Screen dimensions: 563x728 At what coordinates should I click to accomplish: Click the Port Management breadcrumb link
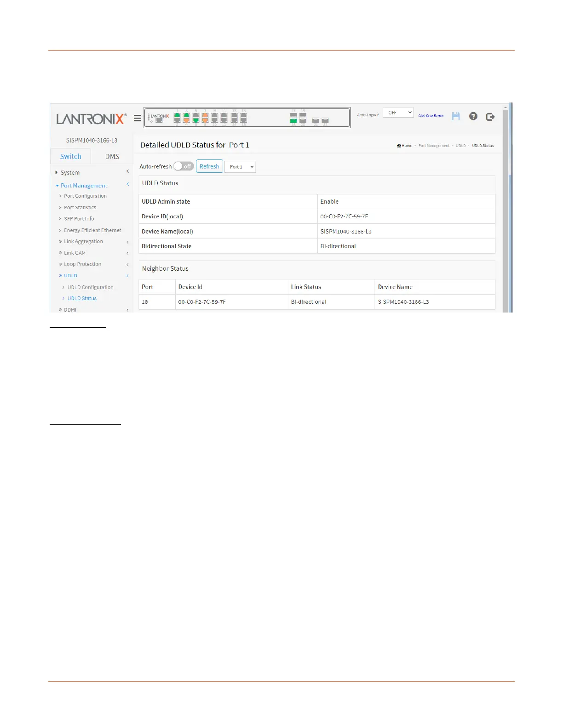[x=434, y=146]
